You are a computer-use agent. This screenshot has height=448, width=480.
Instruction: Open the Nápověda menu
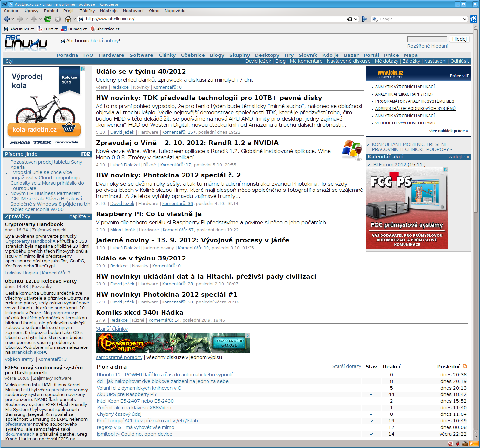pos(175,11)
